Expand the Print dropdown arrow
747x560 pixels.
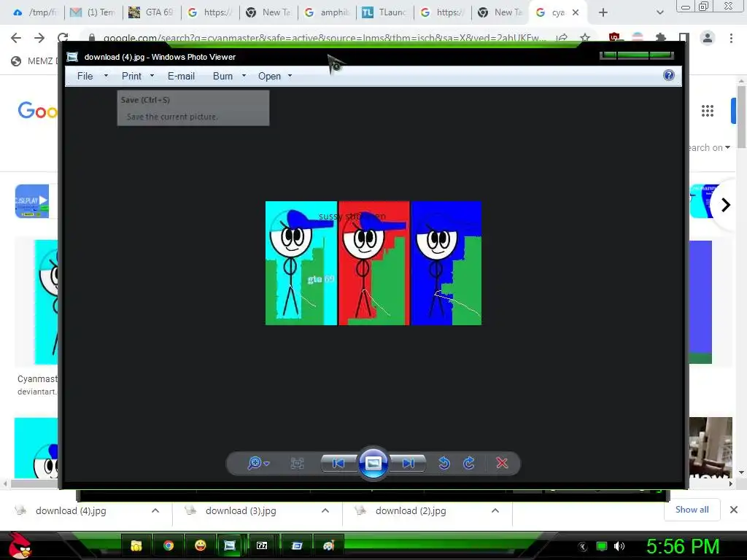(152, 76)
